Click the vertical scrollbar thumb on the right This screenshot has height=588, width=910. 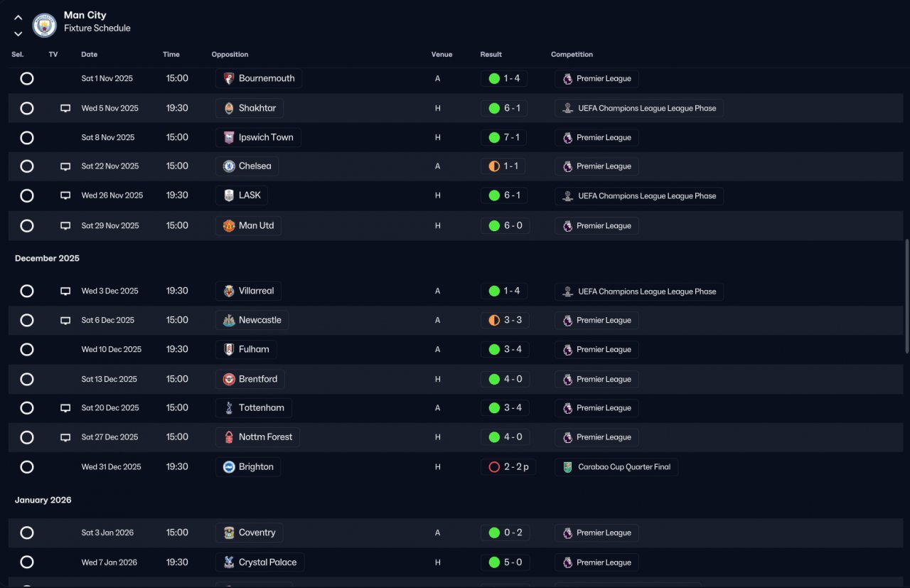906,296
